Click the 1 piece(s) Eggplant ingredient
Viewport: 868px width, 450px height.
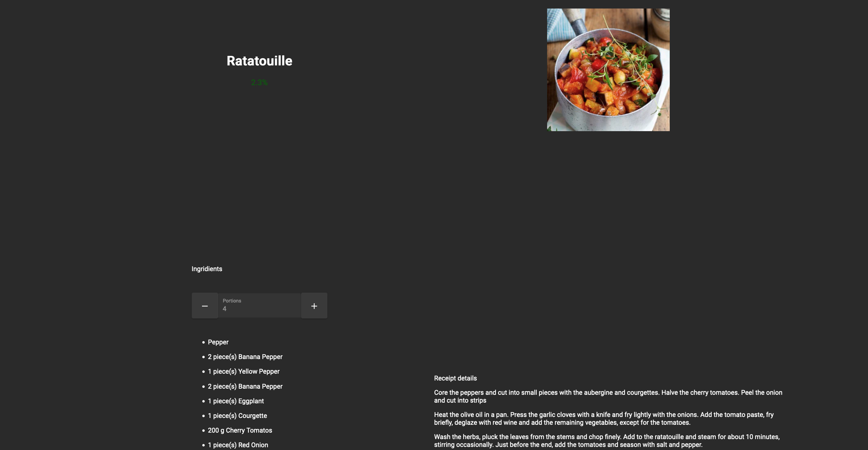[x=236, y=401]
